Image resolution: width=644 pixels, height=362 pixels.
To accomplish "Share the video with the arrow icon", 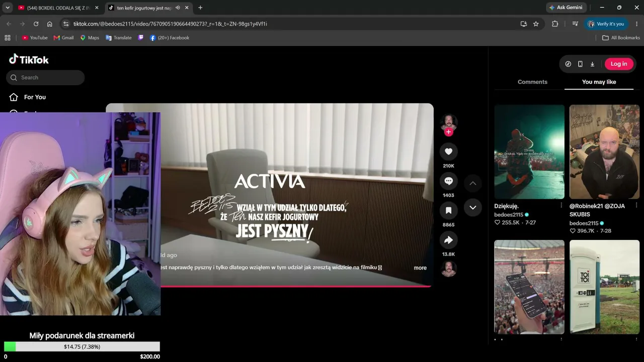I will [448, 240].
